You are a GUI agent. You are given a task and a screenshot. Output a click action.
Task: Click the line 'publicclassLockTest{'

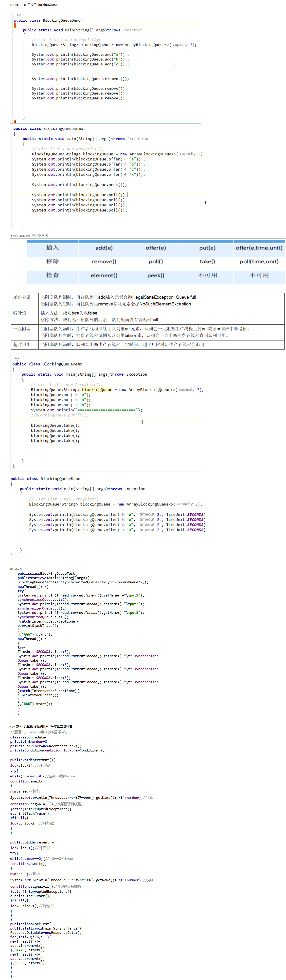coord(31,924)
